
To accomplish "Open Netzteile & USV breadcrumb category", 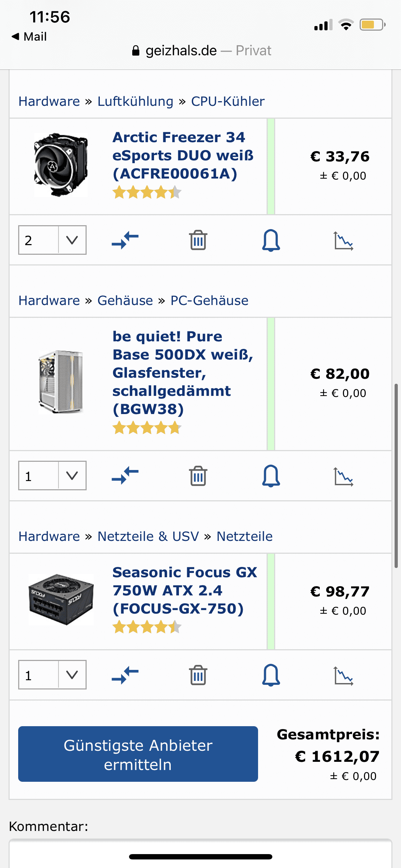I will (x=148, y=537).
